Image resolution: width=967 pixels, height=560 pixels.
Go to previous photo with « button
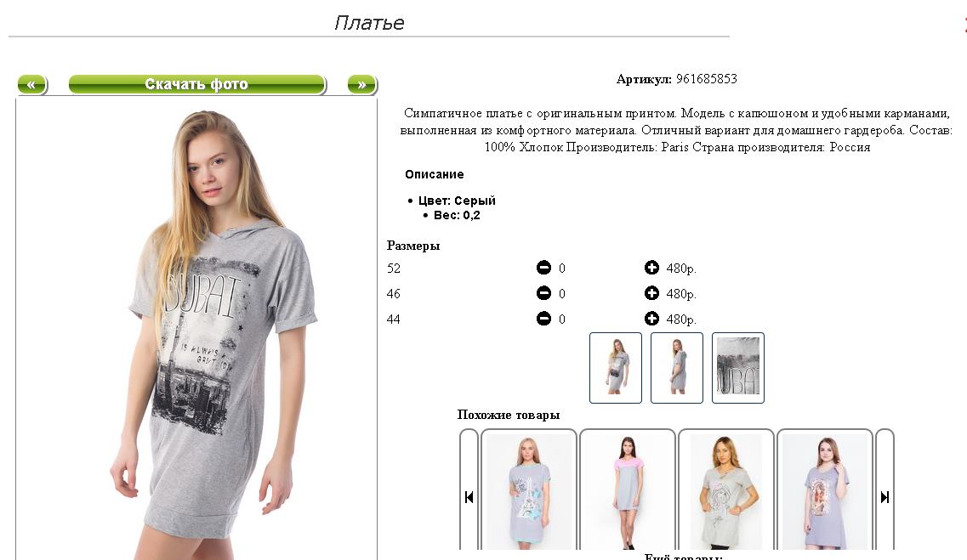pyautogui.click(x=31, y=84)
